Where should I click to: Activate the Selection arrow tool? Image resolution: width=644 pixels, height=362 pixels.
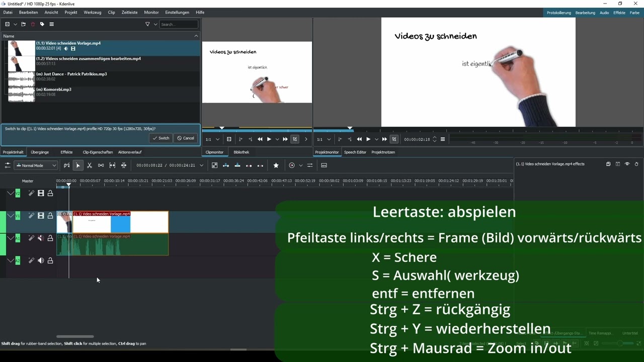pos(78,165)
